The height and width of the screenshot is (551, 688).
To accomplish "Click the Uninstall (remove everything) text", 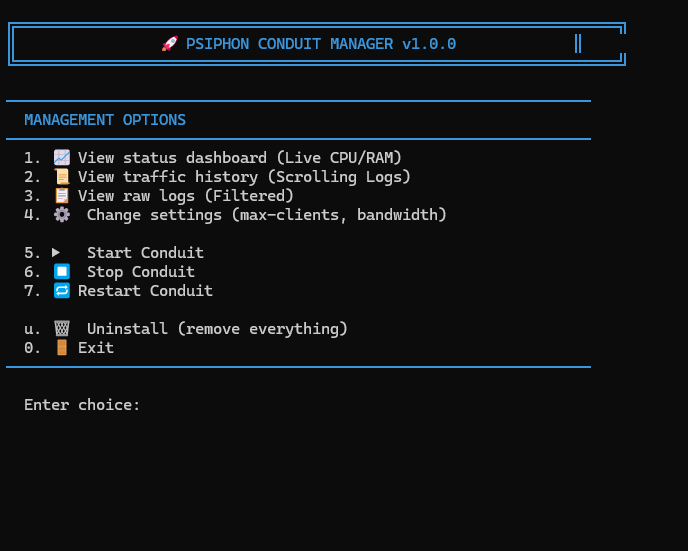I will coord(217,329).
